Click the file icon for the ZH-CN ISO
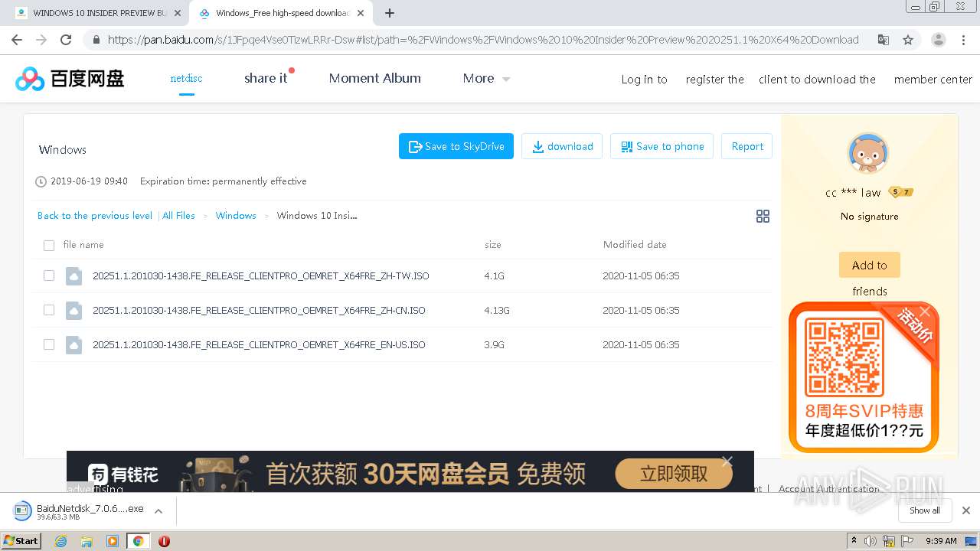 coord(73,310)
